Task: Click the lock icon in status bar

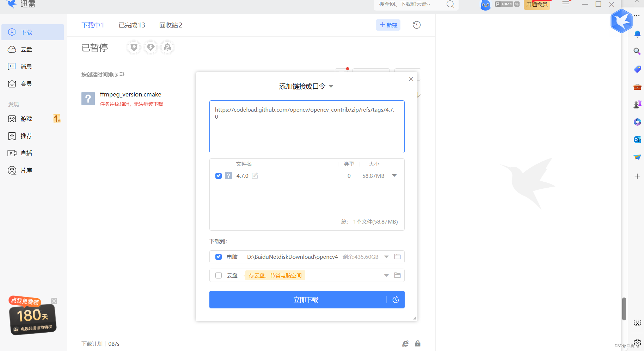Action: point(418,344)
